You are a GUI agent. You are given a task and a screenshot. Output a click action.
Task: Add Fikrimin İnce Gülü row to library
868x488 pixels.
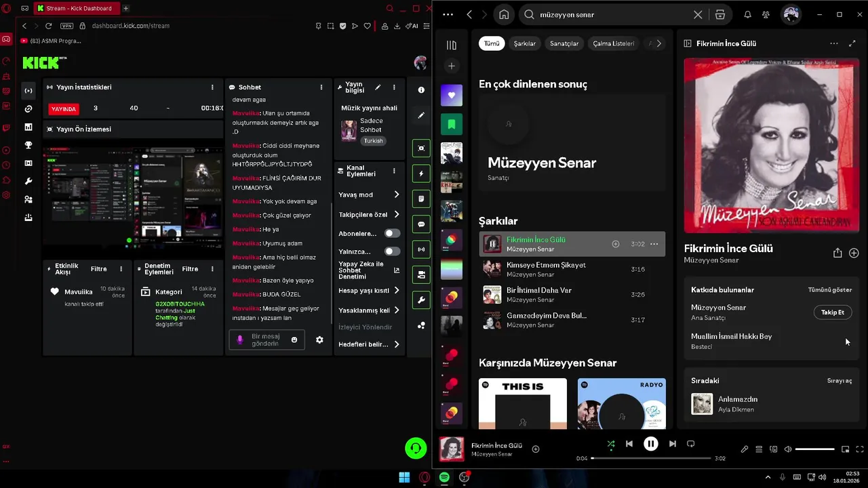[x=616, y=244]
